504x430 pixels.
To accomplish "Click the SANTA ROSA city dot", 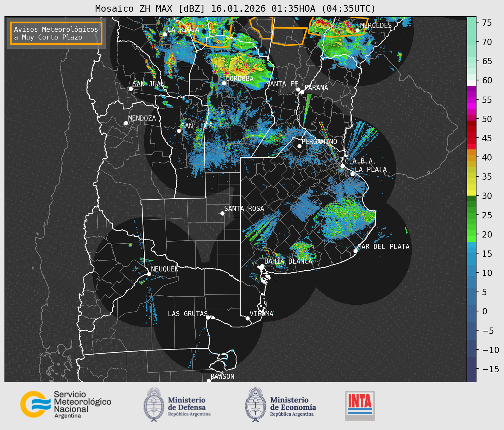I will [222, 213].
